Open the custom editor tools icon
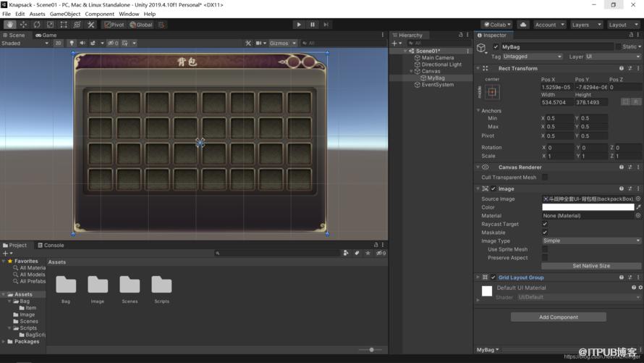Screen dimensions: 644x363 tap(90, 25)
